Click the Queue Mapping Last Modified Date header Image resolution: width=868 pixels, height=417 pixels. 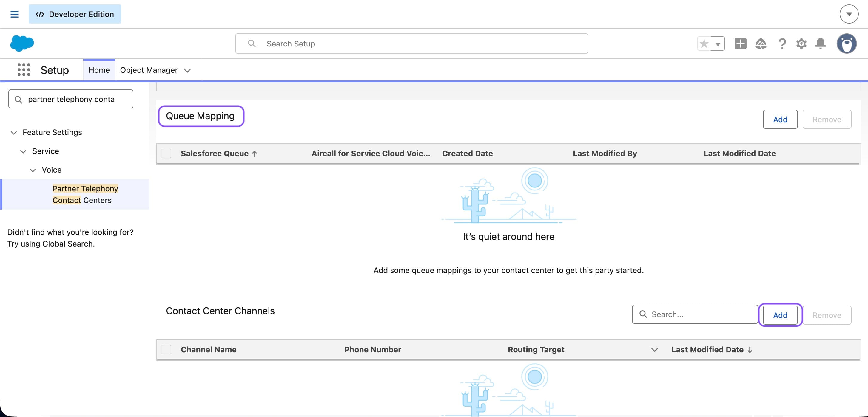point(739,154)
